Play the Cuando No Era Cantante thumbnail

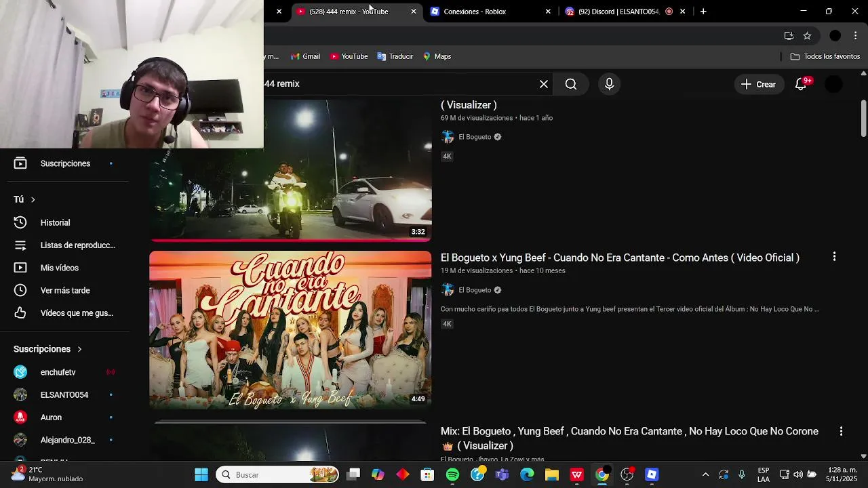click(x=290, y=330)
